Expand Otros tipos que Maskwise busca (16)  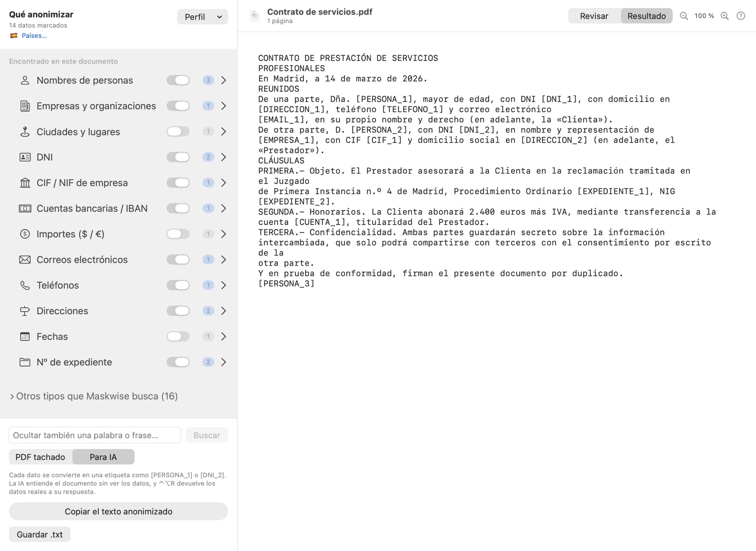(94, 396)
